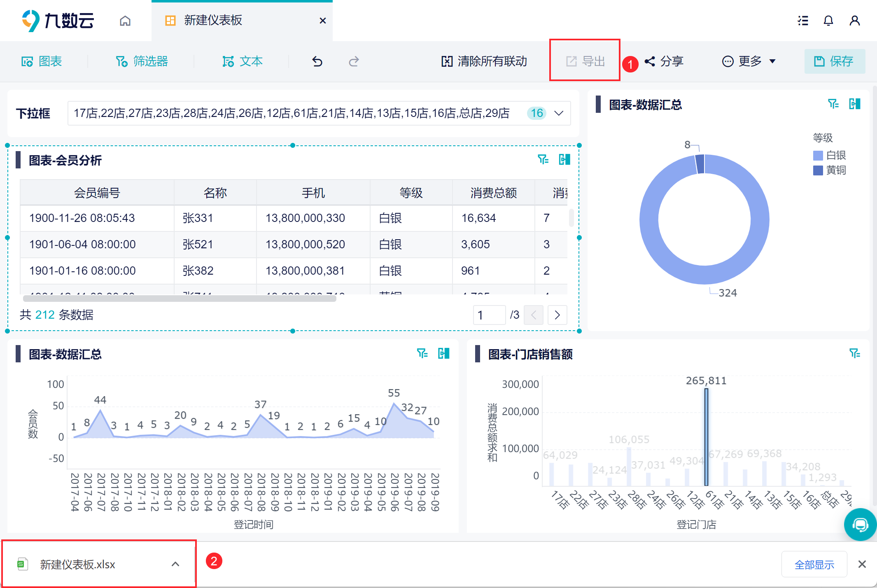
Task: Open the online support chat bubble
Action: point(860,525)
